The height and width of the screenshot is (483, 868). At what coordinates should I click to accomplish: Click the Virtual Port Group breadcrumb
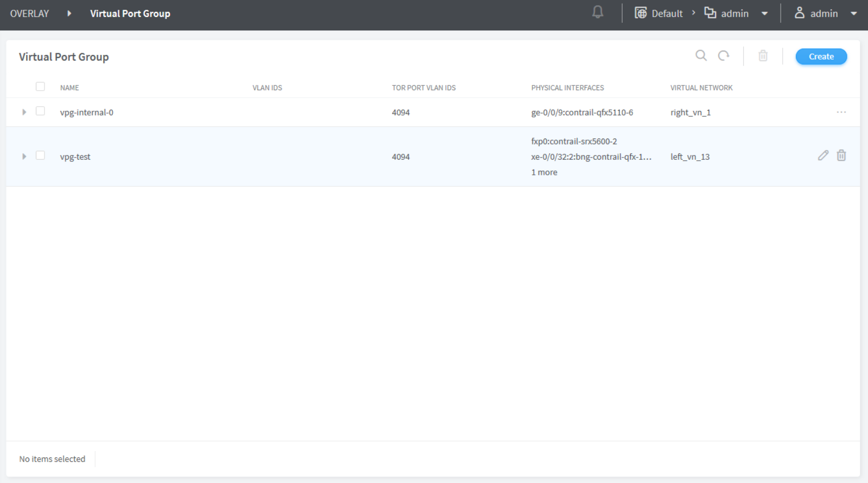point(130,14)
